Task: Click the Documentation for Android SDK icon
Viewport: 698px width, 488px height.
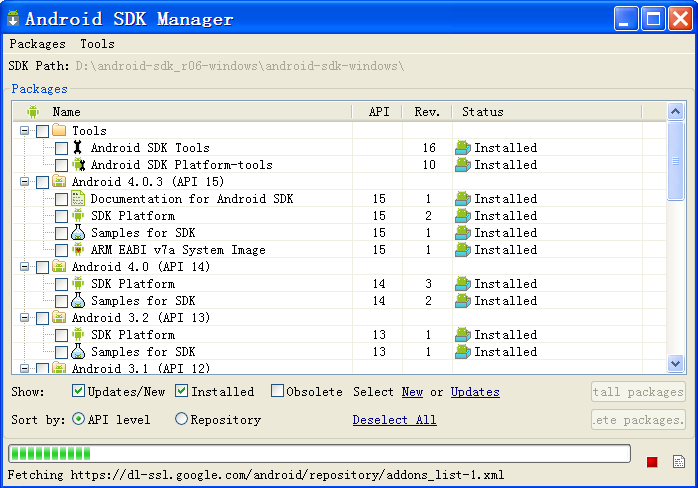Action: click(x=78, y=199)
